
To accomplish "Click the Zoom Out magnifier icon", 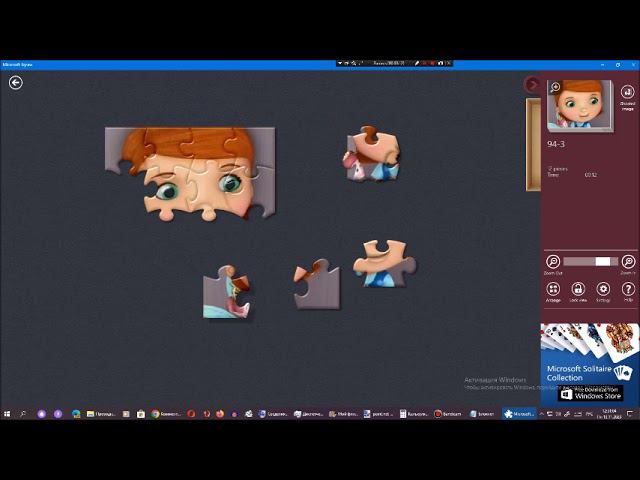I will click(553, 261).
